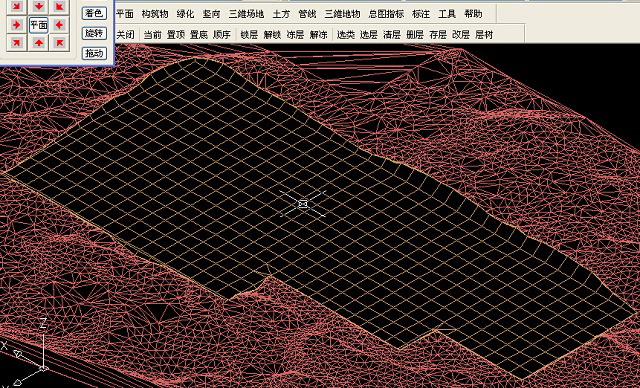Click the right-pointing red arrow view button
This screenshot has height=388, width=640.
[x=16, y=25]
